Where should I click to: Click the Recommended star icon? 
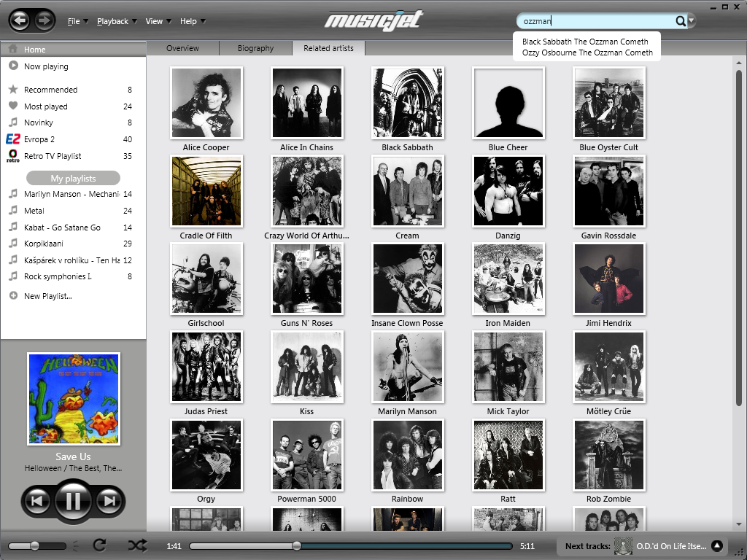[x=13, y=89]
